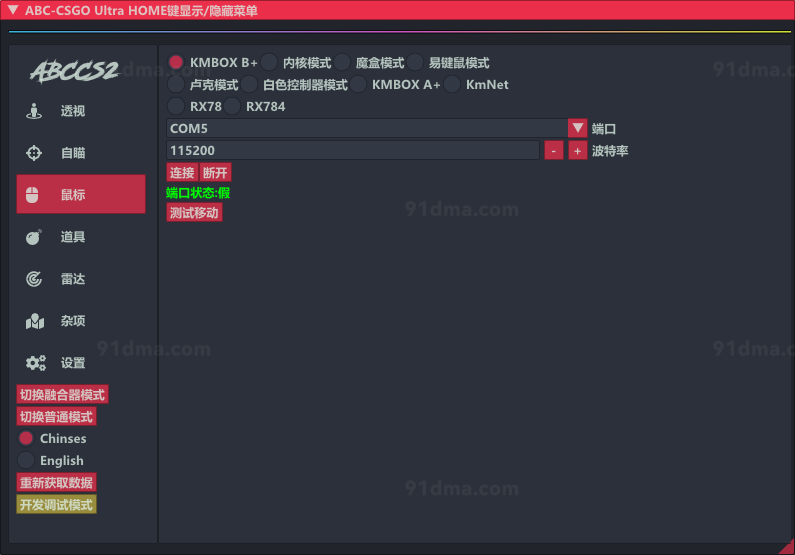The image size is (795, 555).
Task: Collapse window using title bar triangle
Action: click(x=13, y=10)
